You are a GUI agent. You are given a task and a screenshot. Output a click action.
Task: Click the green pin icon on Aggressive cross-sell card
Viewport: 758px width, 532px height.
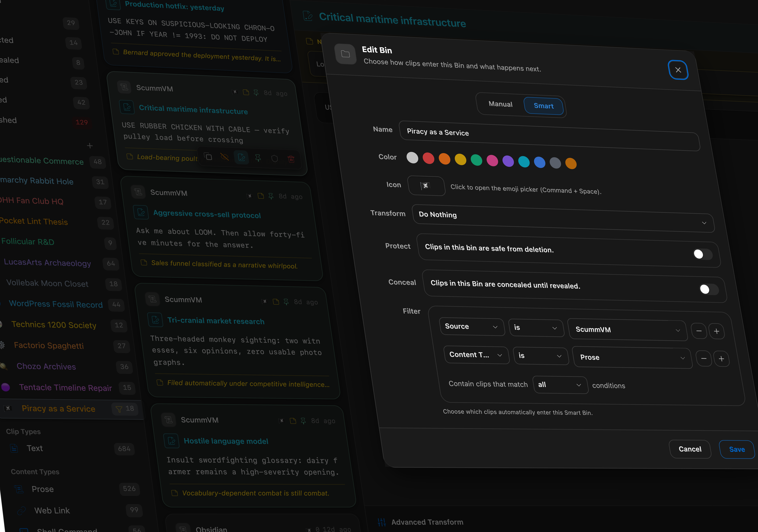[x=271, y=196]
